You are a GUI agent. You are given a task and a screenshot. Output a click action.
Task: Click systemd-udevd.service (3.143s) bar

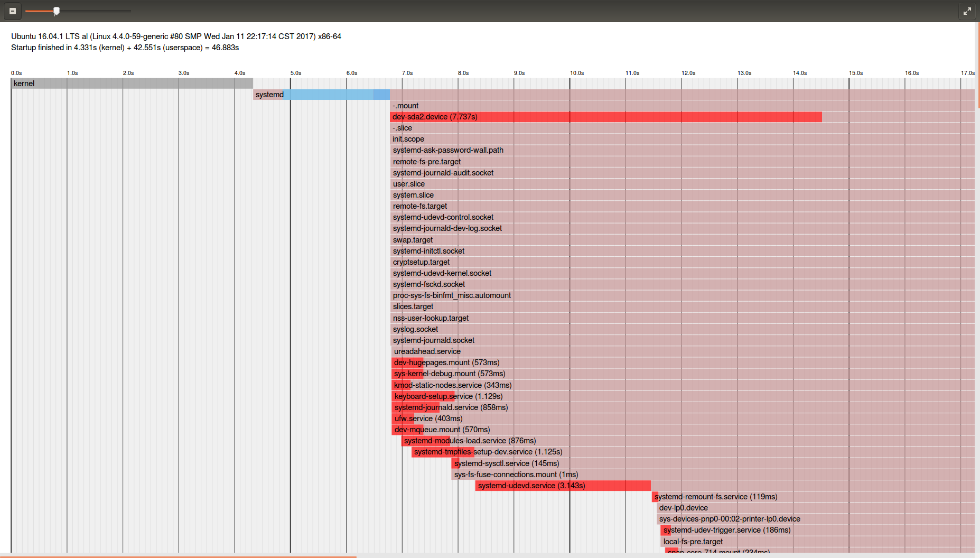click(x=563, y=486)
